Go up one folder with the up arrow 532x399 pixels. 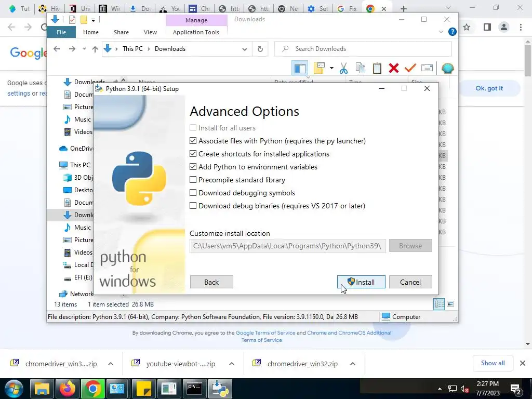point(95,49)
